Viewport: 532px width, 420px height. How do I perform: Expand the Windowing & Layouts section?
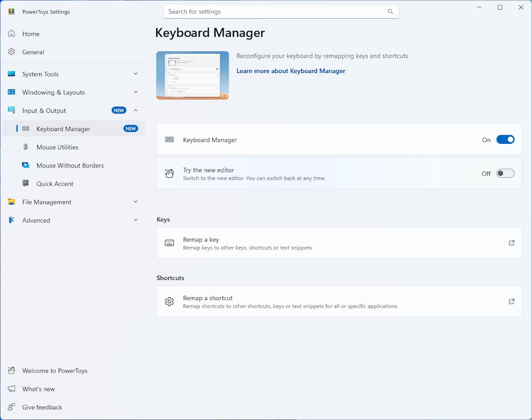click(135, 92)
